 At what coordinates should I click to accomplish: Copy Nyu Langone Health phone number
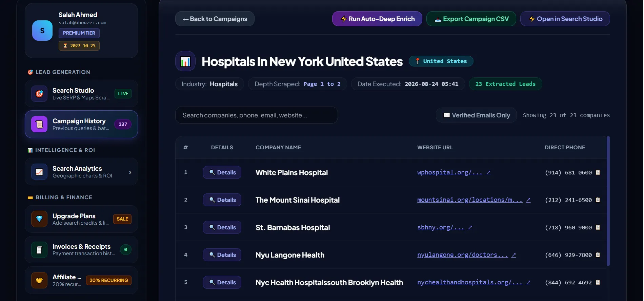click(x=598, y=255)
